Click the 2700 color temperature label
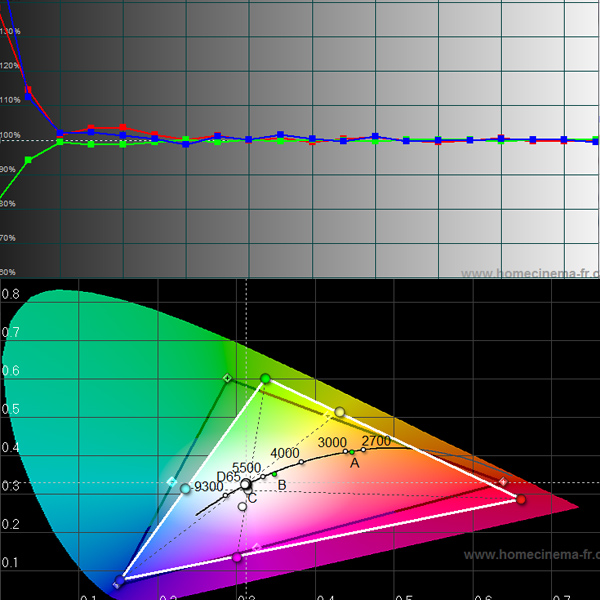 [376, 441]
